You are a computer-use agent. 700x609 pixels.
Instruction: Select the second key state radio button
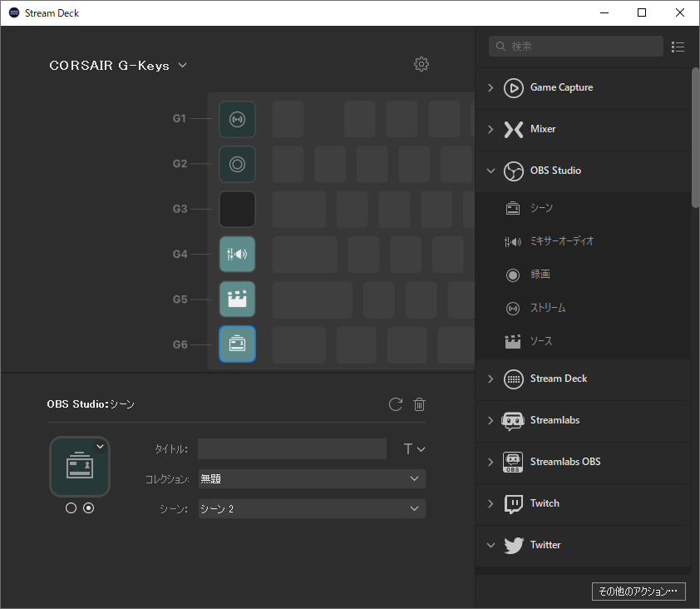point(89,508)
